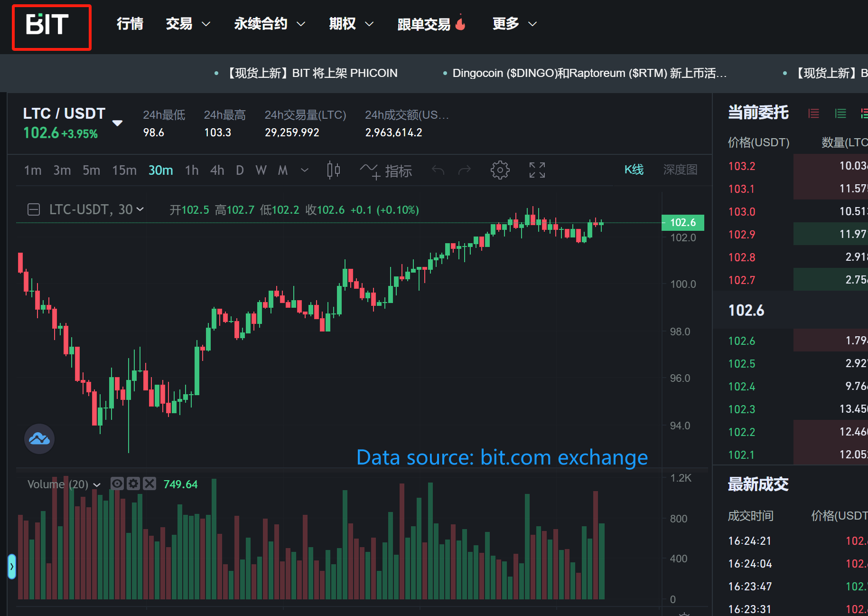Open the PHICOIN listing announcement
The width and height of the screenshot is (868, 616).
(312, 73)
